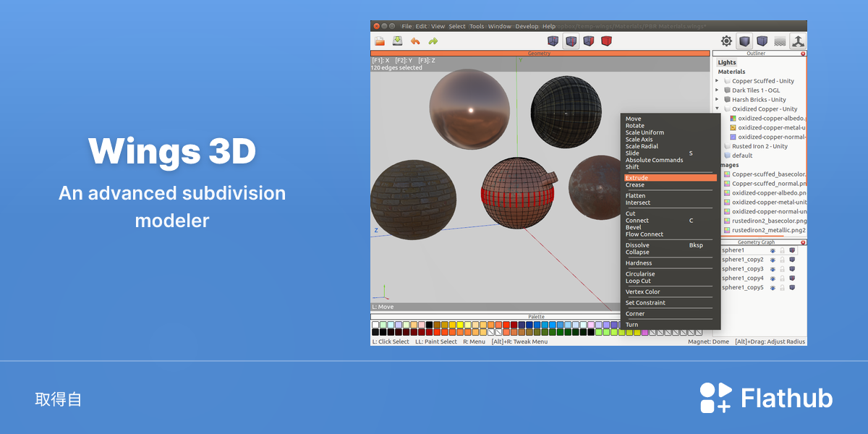Image resolution: width=868 pixels, height=434 pixels.
Task: Click the orange Undo arrow icon
Action: pyautogui.click(x=415, y=41)
